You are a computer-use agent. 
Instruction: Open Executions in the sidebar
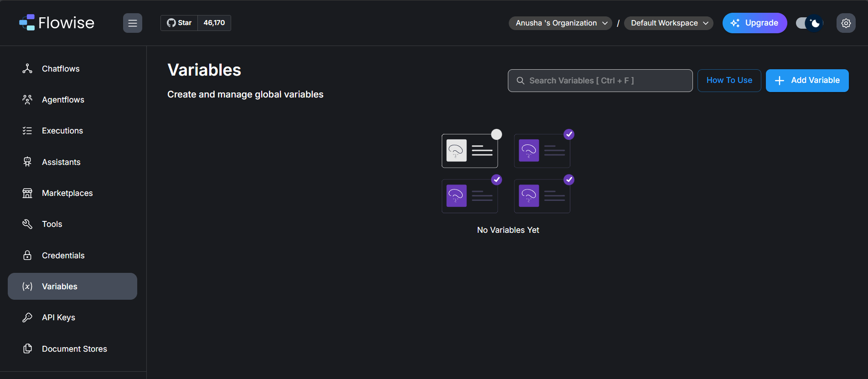click(x=62, y=131)
